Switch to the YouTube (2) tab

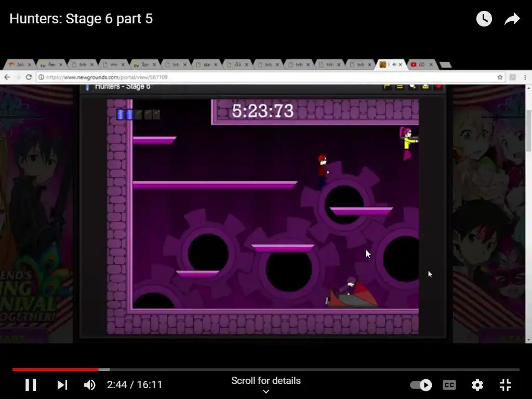(421, 64)
